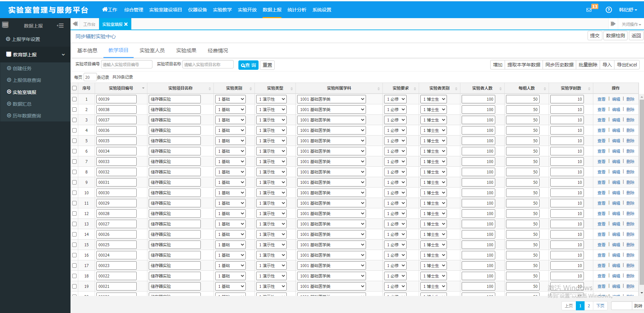Click the 数据检测 button
Viewport: 644px width, 313px height.
point(615,36)
